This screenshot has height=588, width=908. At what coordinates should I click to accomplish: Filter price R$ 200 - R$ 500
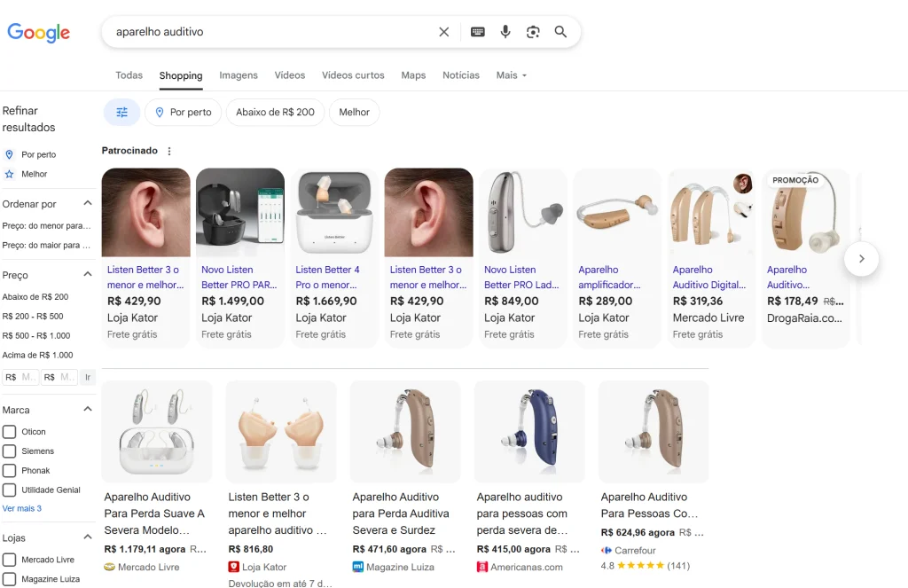[x=33, y=317]
